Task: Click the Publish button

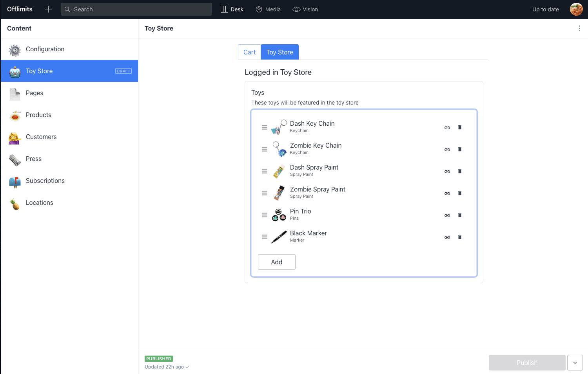Action: click(527, 363)
